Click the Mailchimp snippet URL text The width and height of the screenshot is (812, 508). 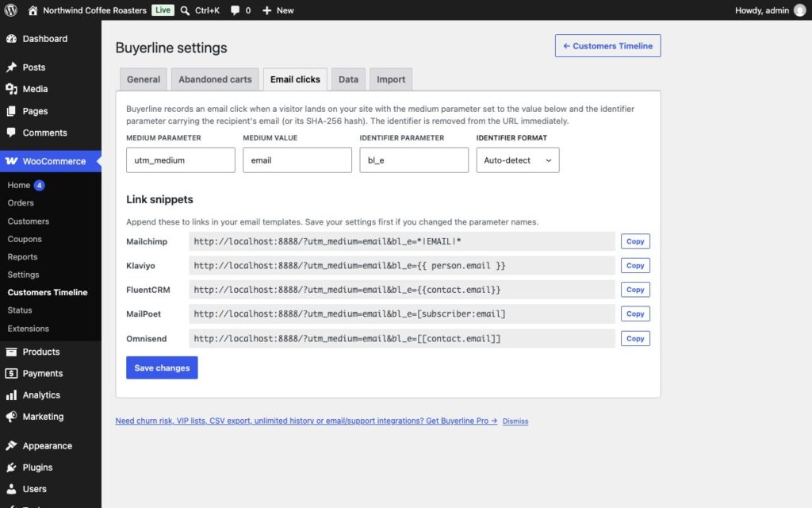pyautogui.click(x=327, y=241)
